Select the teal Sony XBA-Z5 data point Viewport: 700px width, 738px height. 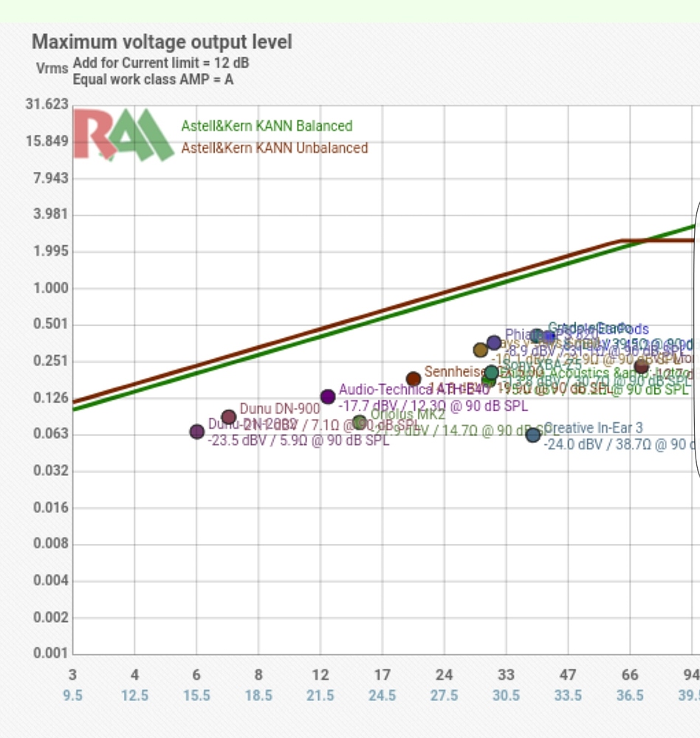(491, 373)
